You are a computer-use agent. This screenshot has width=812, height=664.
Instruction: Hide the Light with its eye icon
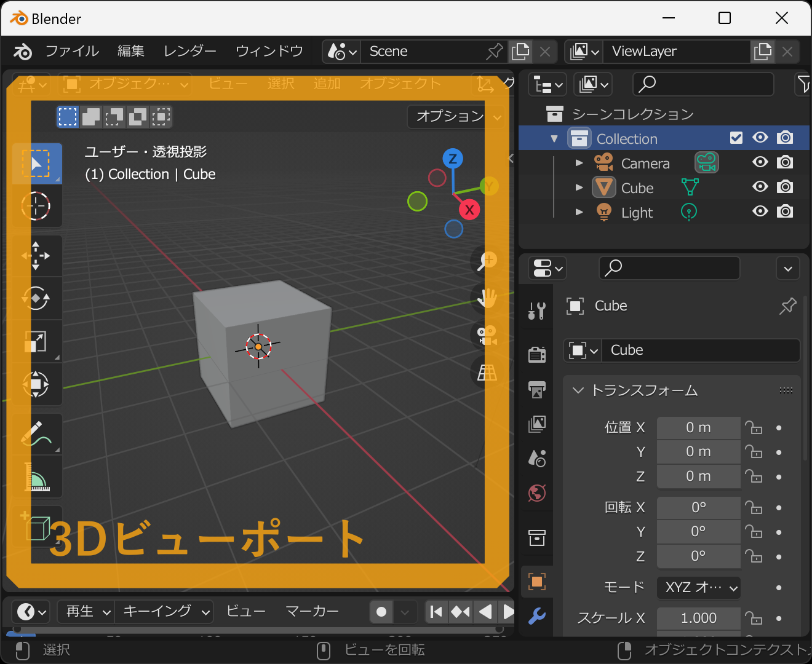click(x=760, y=211)
